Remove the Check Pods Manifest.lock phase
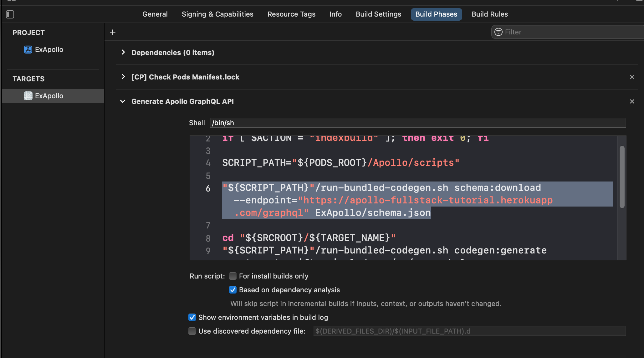 (x=632, y=77)
